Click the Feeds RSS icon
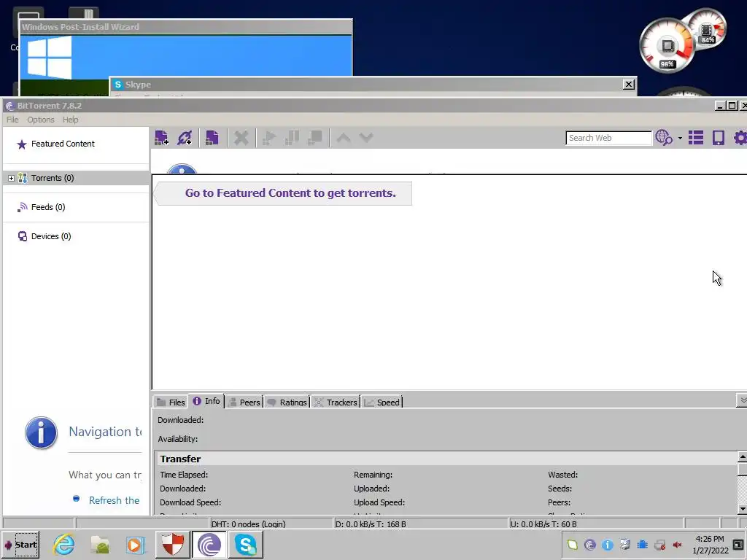747x560 pixels. point(23,207)
